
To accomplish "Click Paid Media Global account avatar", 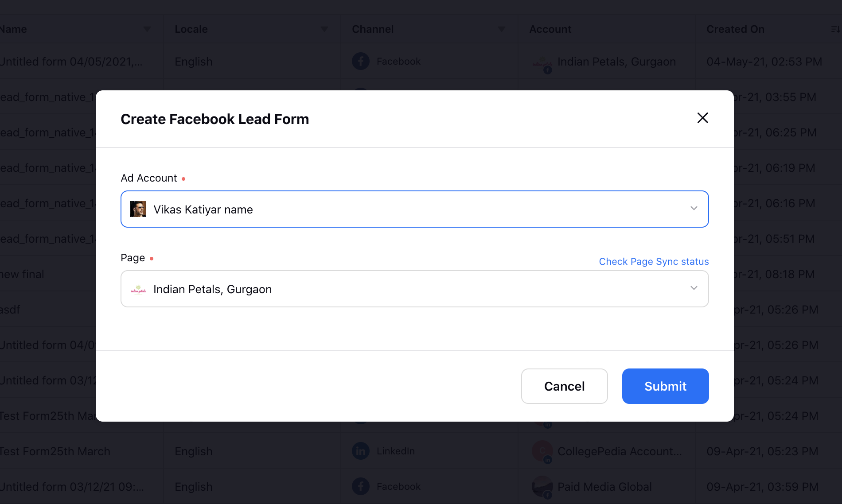I will (542, 487).
